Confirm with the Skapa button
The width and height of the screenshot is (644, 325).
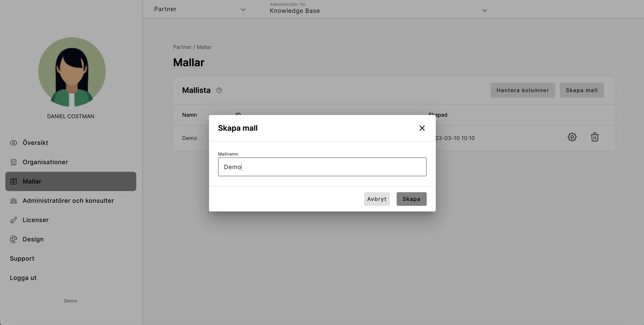(411, 199)
